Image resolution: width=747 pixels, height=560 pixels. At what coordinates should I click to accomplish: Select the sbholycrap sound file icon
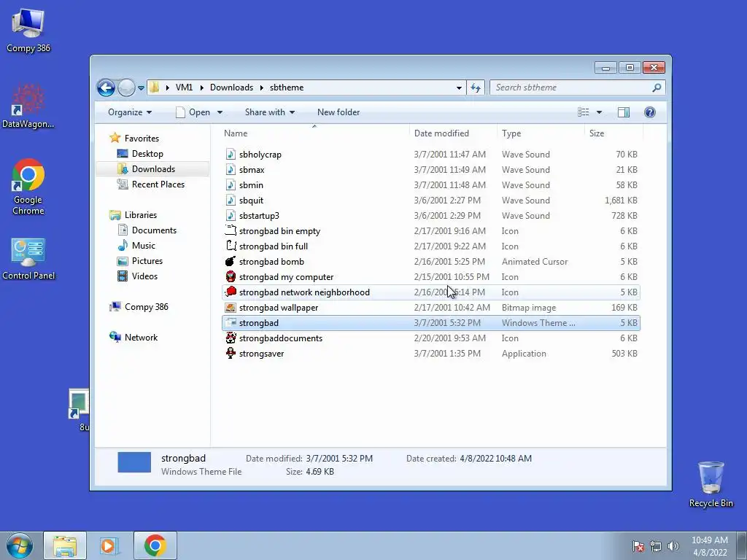(x=231, y=155)
